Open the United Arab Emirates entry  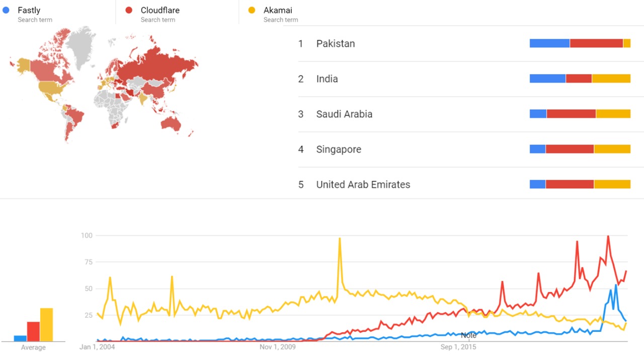tap(363, 185)
